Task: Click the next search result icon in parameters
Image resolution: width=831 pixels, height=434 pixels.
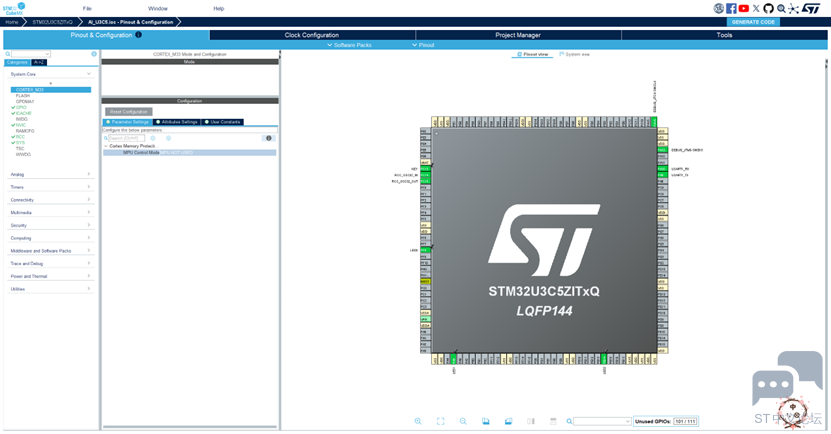Action: (169, 138)
